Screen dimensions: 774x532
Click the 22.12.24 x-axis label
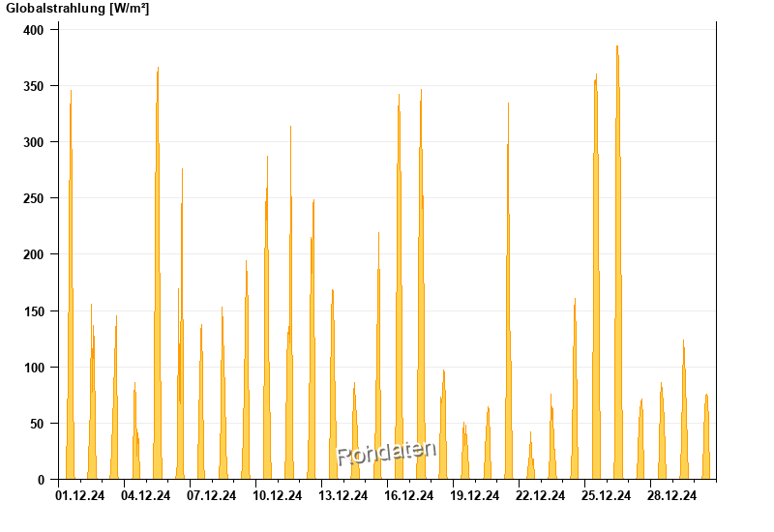[x=541, y=496]
